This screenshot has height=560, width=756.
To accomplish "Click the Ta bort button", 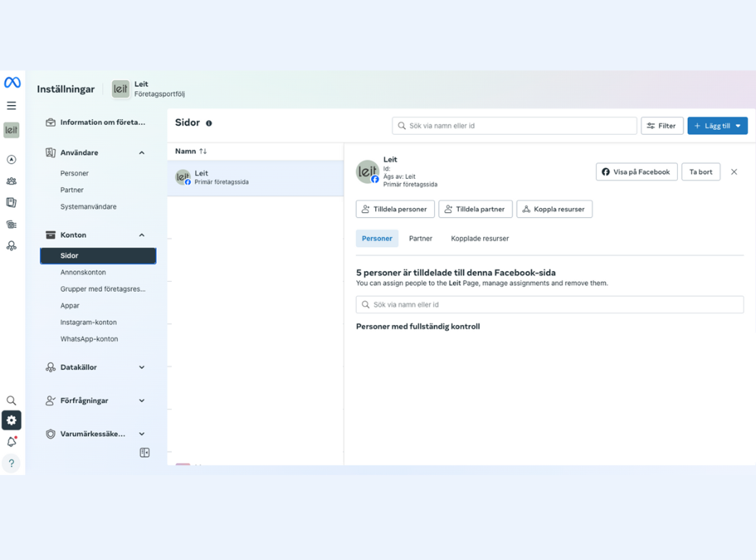I will pos(700,172).
